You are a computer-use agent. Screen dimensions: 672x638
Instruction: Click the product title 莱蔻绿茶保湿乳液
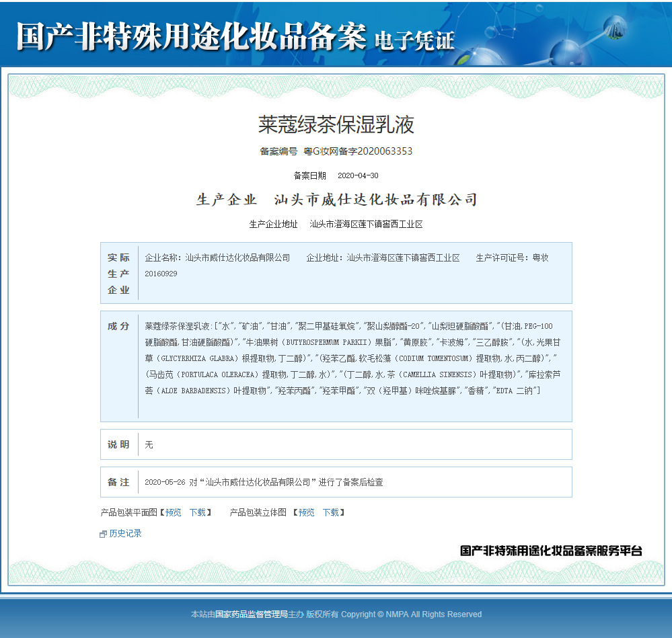336,124
